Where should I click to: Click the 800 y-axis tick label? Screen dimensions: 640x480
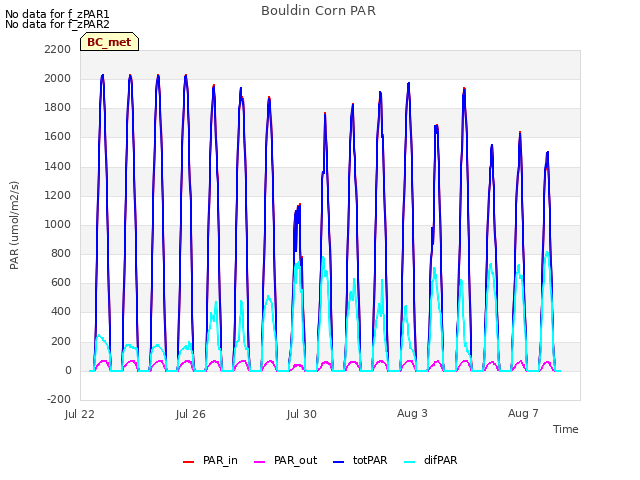tap(61, 253)
